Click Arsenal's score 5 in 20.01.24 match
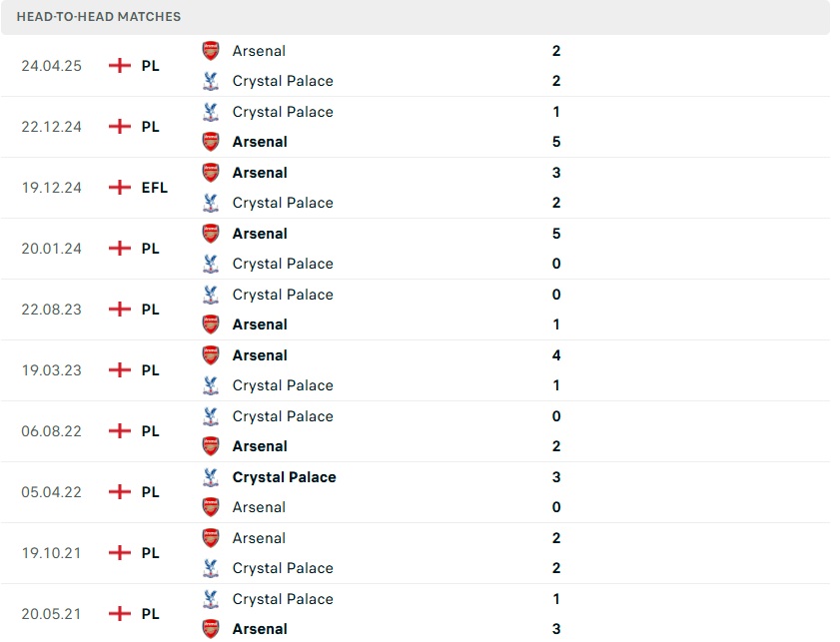Image resolution: width=840 pixels, height=642 pixels. [x=556, y=234]
